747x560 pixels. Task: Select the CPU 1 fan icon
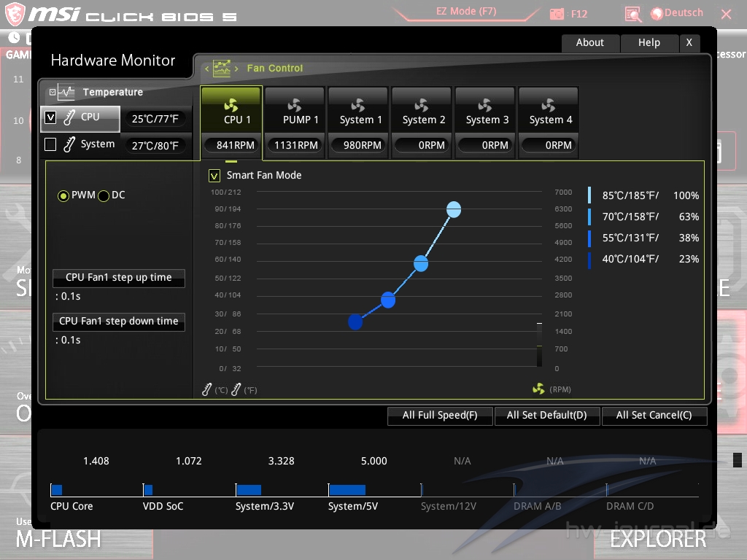coord(231,105)
